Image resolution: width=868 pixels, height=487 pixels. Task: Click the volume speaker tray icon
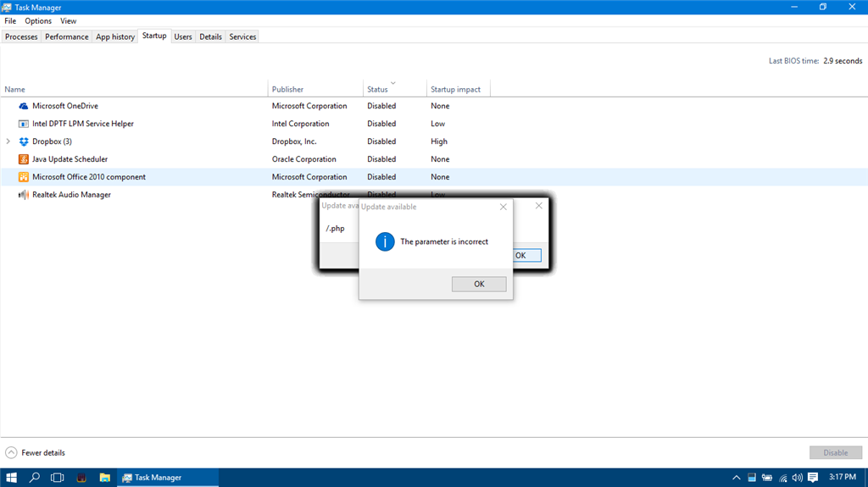click(x=797, y=478)
